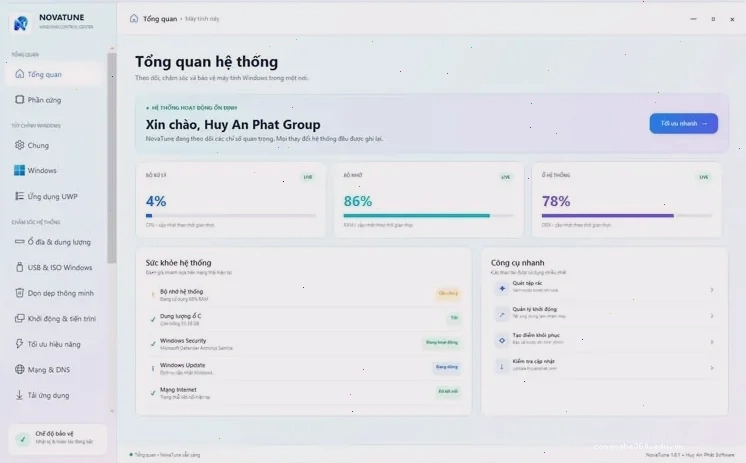Expand the Quản lý khởi động chevron
746x463 pixels.
click(x=712, y=316)
